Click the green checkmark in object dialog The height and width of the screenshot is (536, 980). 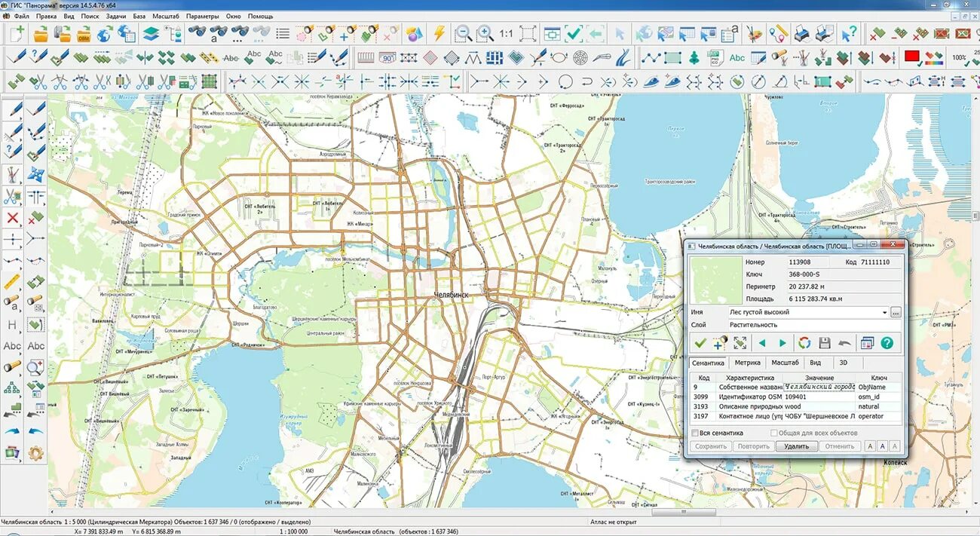coord(700,343)
